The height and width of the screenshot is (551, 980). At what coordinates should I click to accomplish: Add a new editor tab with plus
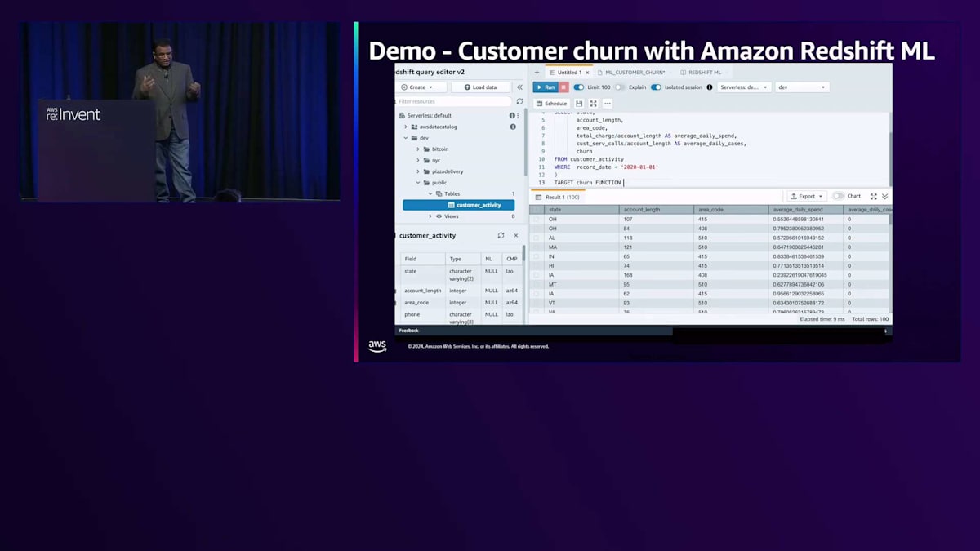[x=537, y=73]
